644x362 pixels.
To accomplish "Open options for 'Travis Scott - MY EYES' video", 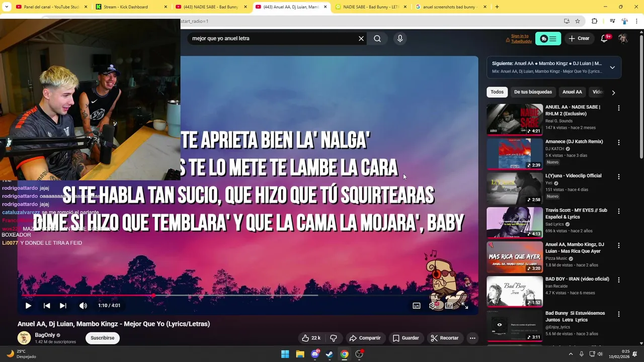I will tap(619, 211).
